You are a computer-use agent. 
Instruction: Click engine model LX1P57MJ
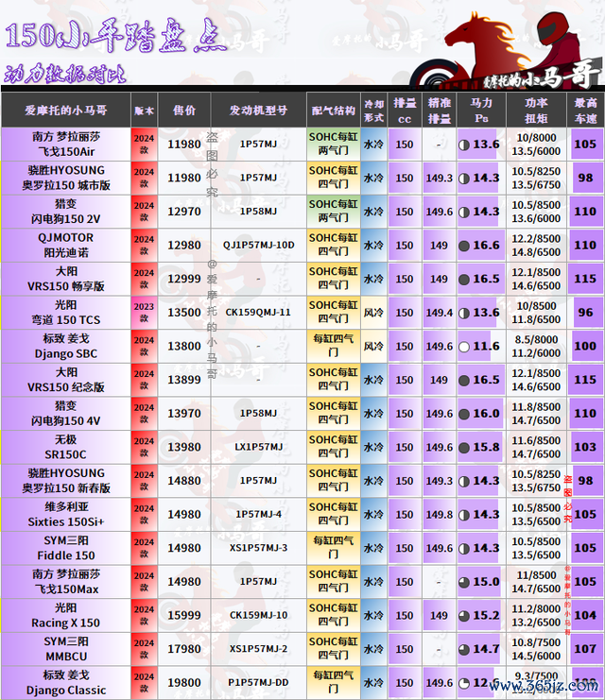[259, 447]
